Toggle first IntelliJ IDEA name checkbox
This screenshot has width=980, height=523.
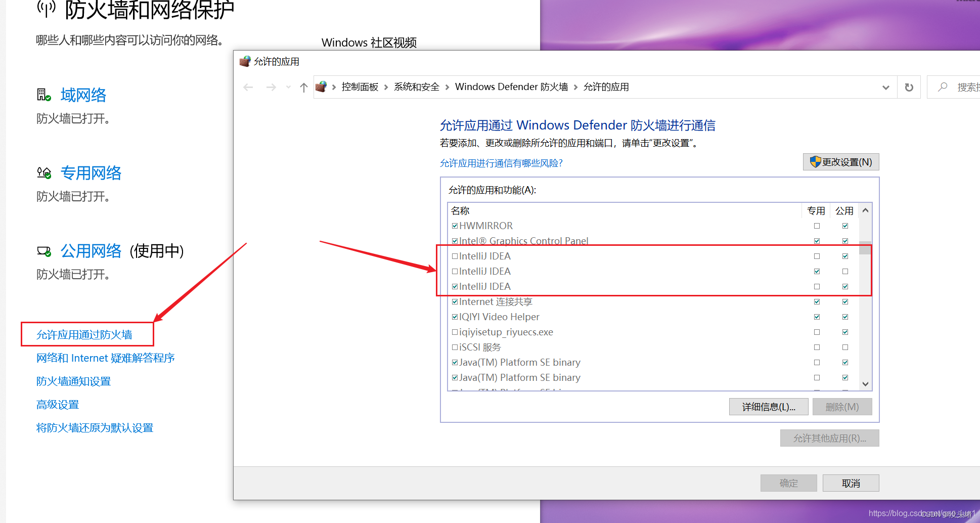(455, 256)
